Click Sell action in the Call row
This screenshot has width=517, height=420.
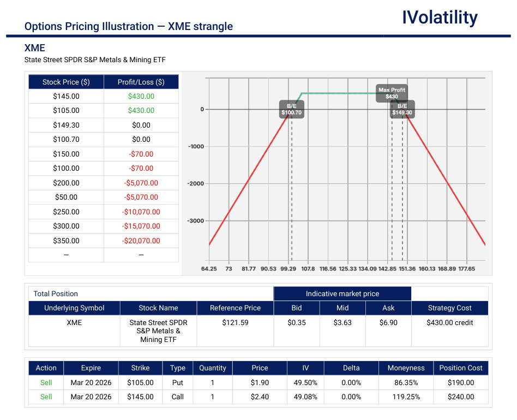(46, 397)
